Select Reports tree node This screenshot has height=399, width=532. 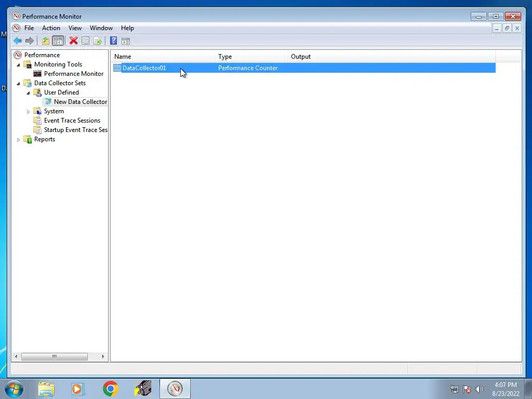pyautogui.click(x=45, y=139)
